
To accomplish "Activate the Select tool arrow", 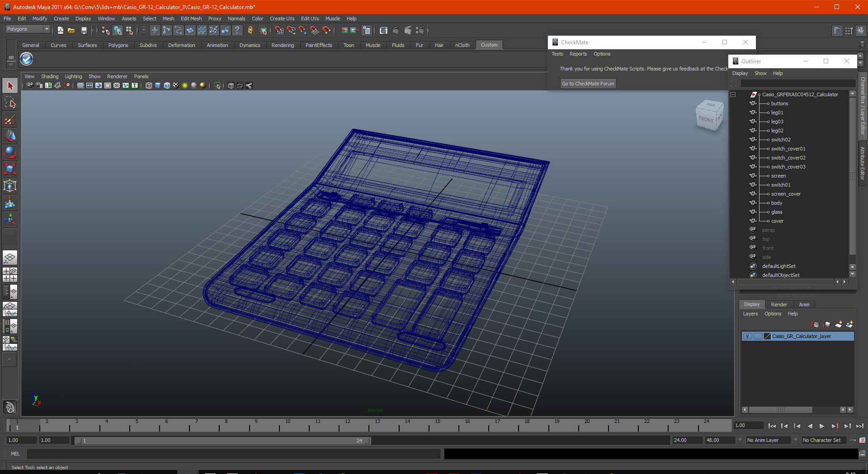I will [10, 86].
